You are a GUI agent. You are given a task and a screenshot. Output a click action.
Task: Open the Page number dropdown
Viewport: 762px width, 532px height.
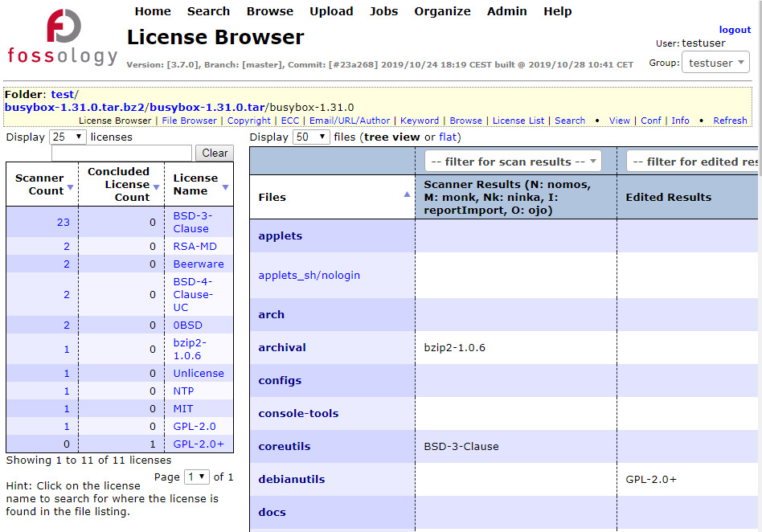tap(196, 477)
